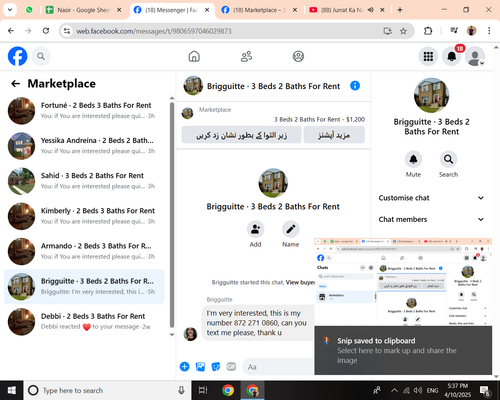Close the Messenger browser tab
Viewport: 500px width, 400px height.
click(207, 10)
